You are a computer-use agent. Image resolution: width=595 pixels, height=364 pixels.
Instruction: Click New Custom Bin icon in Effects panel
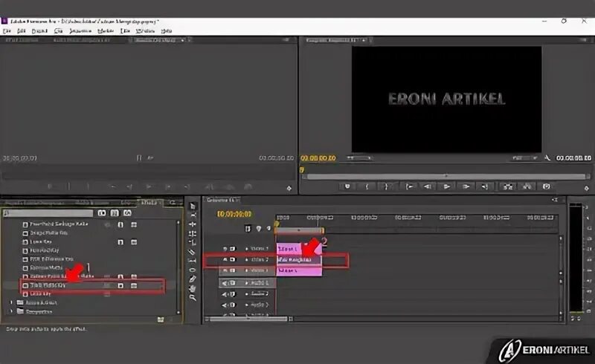[x=161, y=319]
